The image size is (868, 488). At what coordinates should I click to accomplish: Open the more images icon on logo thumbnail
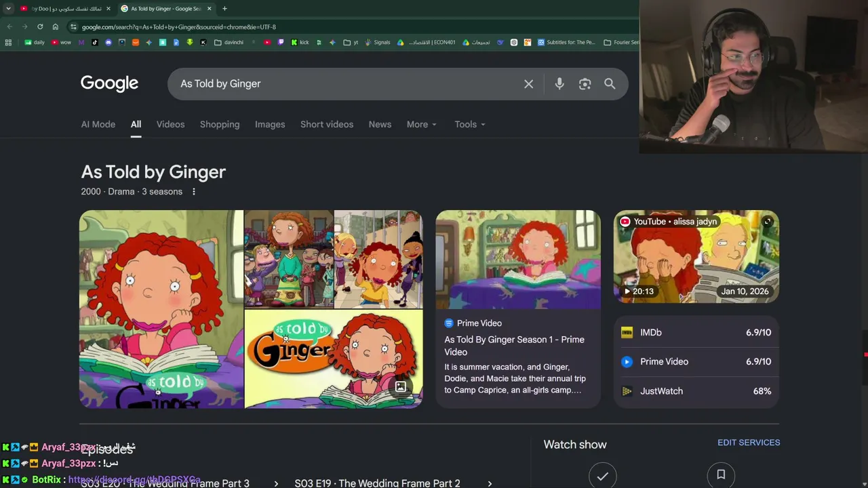click(x=401, y=387)
